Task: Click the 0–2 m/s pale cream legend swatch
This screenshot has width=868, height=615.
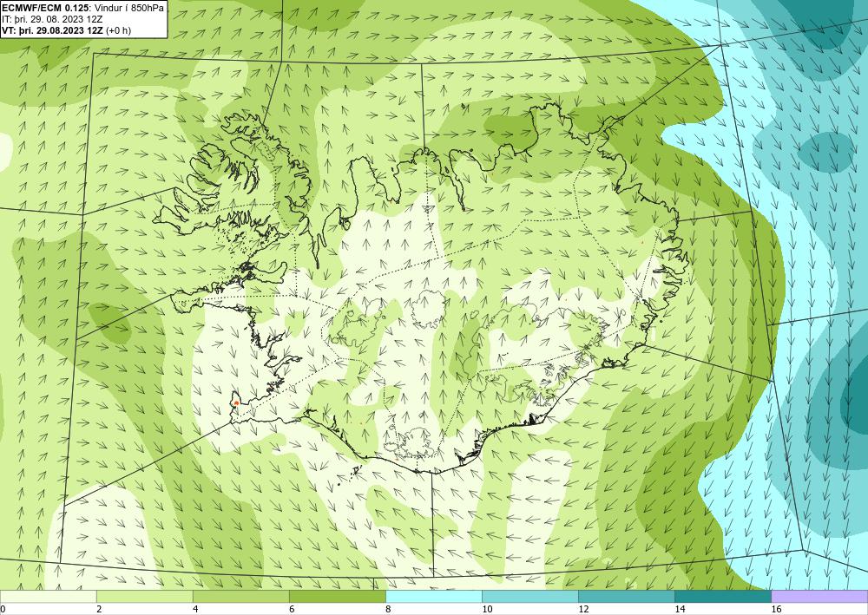Action: [48, 596]
